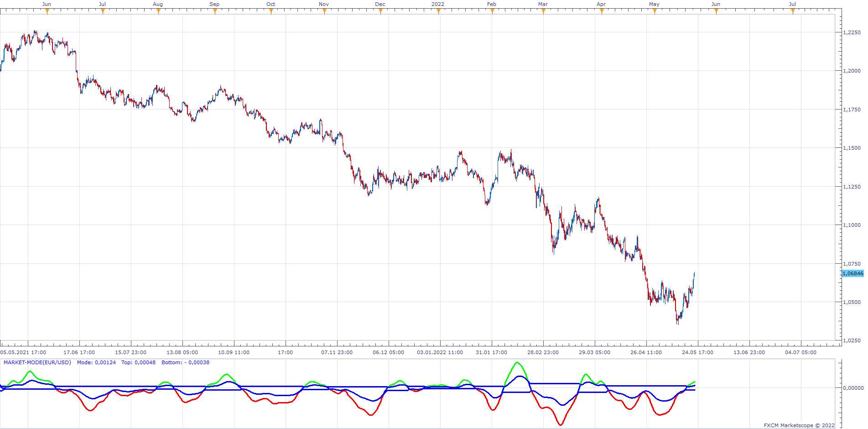Select the 13.08 05:00 date label
The width and height of the screenshot is (868, 429).
182,352
